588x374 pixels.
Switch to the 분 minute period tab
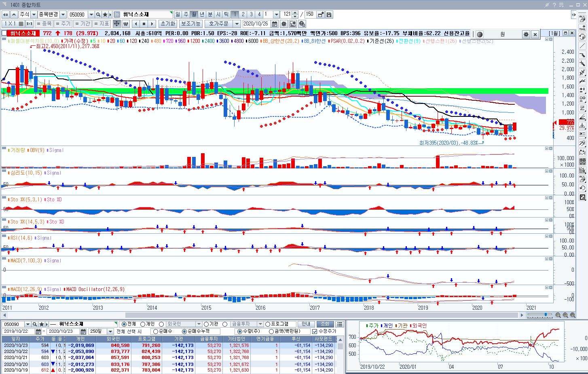[210, 15]
